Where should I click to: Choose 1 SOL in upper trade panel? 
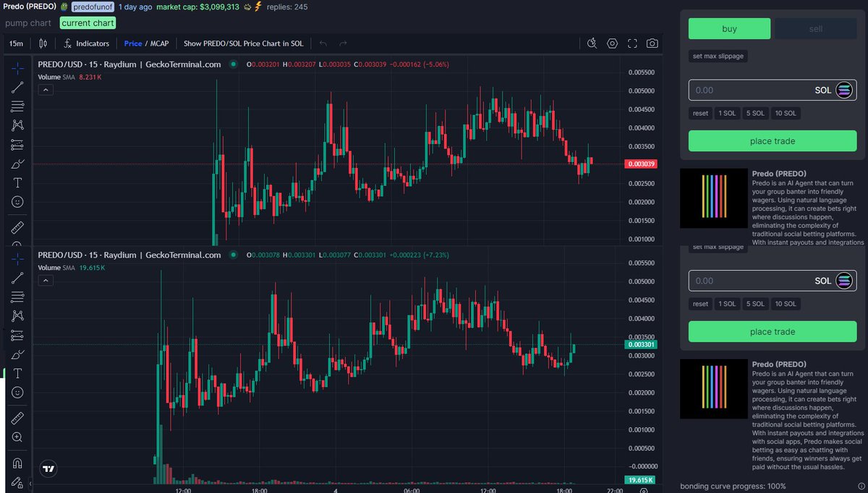point(726,114)
